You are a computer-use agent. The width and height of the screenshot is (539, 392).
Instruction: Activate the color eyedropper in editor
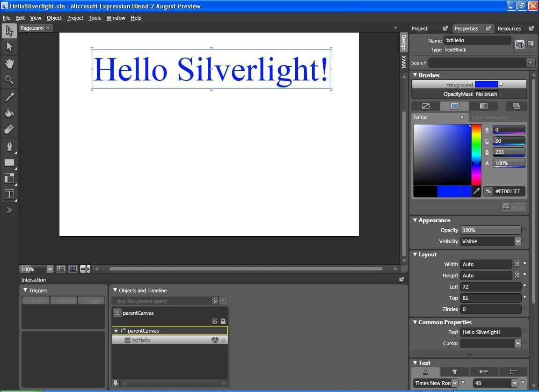476,191
